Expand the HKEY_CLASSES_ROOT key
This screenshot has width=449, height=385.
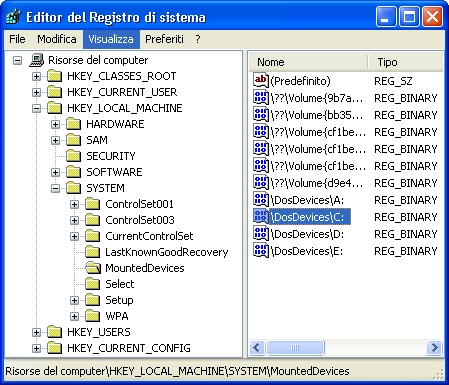(36, 76)
